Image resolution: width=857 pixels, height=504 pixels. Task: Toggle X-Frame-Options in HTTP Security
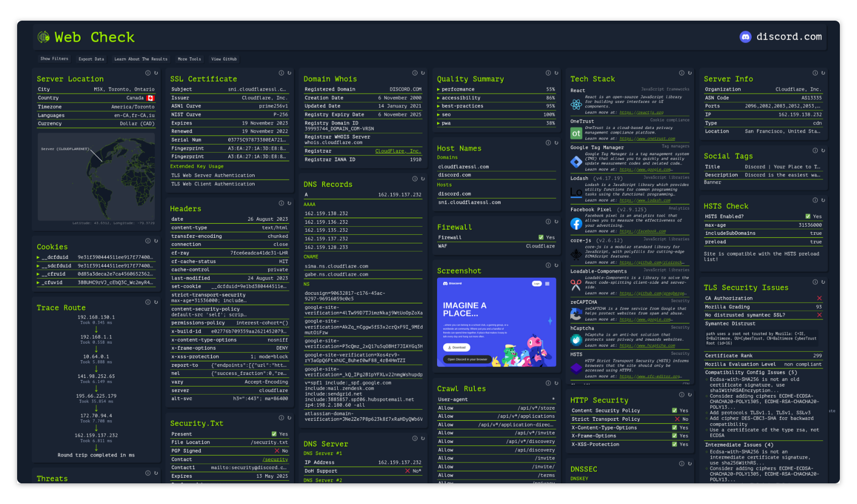676,435
